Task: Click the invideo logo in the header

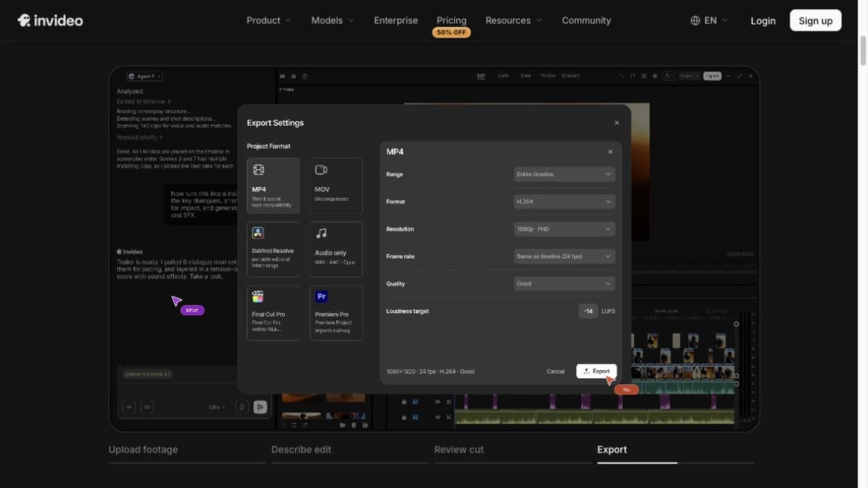Action: click(50, 20)
